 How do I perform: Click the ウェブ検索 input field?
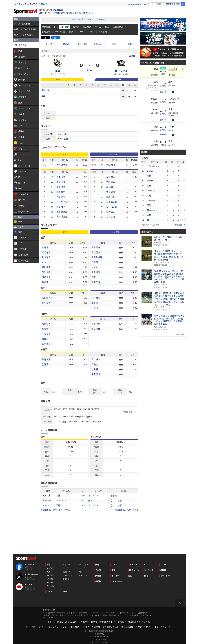click(x=157, y=4)
